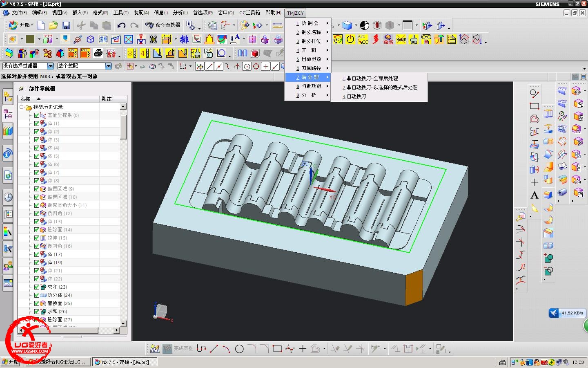
Task: Click the Redo arrow icon
Action: tap(134, 25)
